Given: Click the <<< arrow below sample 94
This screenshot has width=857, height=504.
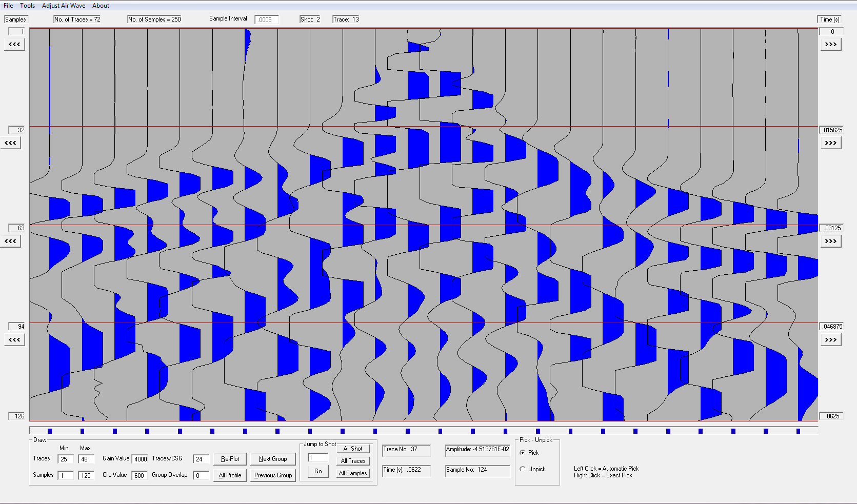Looking at the screenshot, I should tap(14, 340).
